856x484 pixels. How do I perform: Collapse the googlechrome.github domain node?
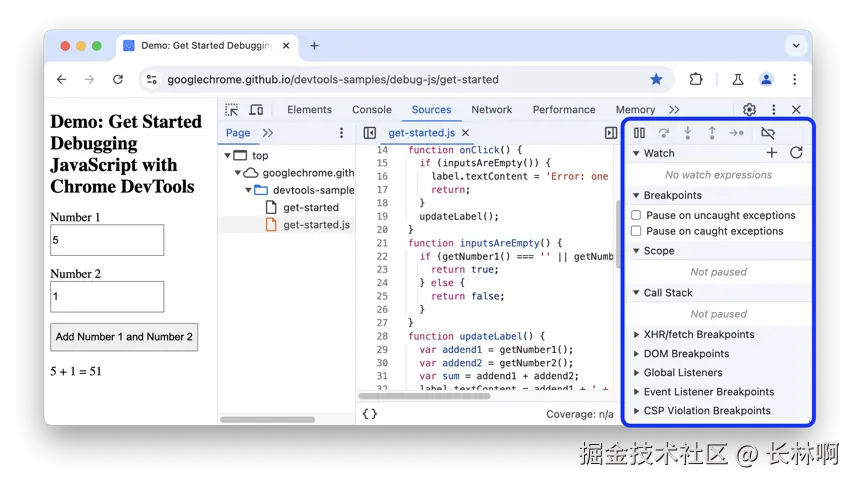(237, 173)
